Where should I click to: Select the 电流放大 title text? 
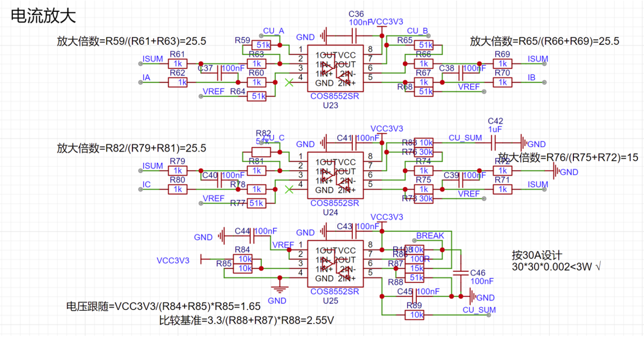coord(43,16)
